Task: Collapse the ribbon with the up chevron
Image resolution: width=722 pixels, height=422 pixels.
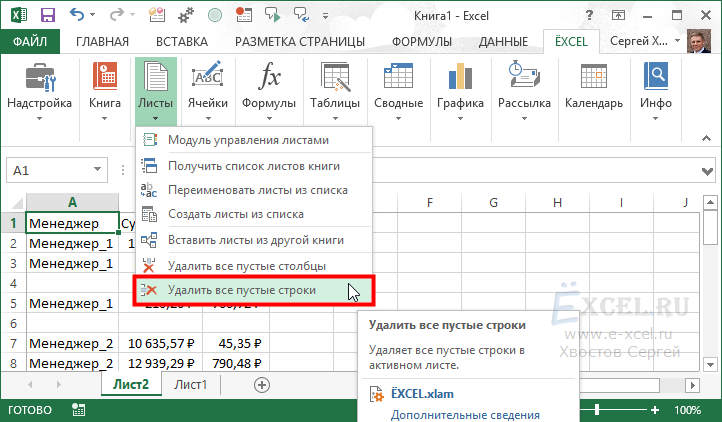Action: coord(706,138)
